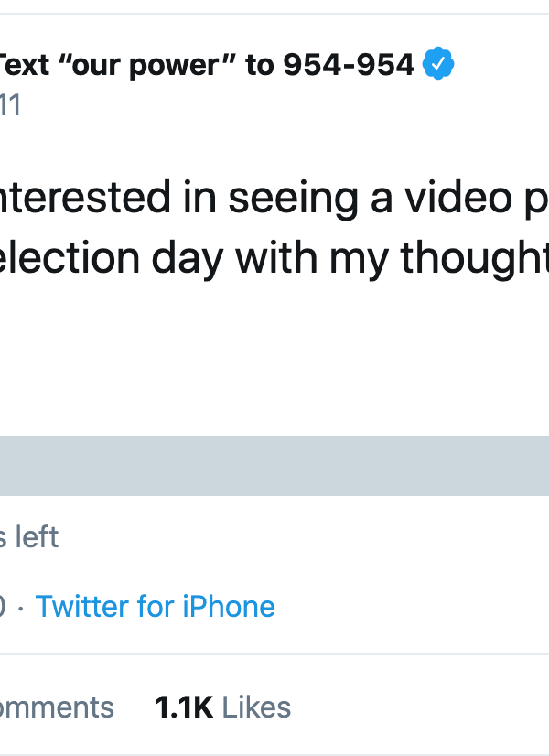The height and width of the screenshot is (756, 549).
Task: Select the gray poll result bar
Action: click(274, 466)
